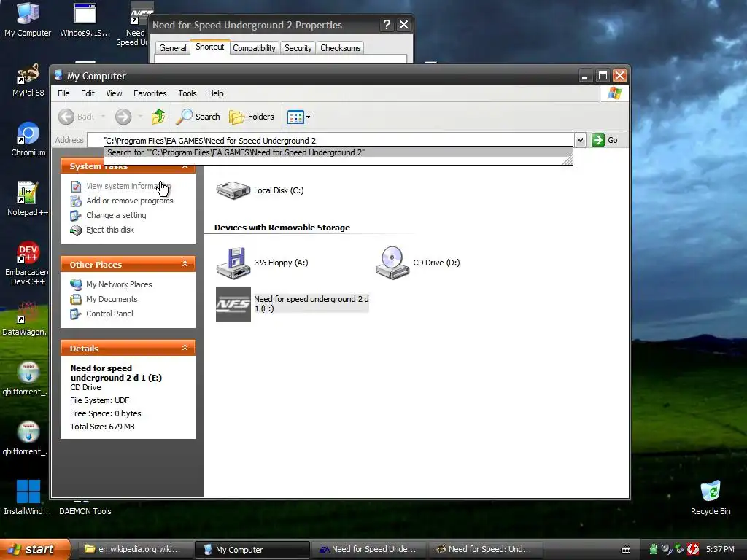Select upper qbittorrent desktop icon

click(27, 379)
